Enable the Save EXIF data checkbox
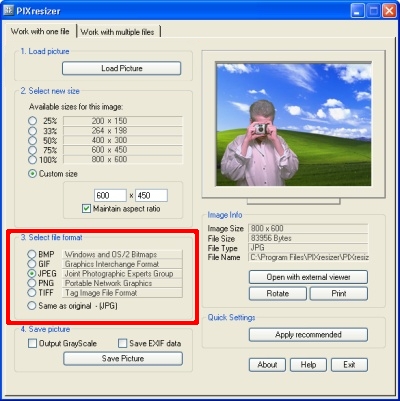400x401 pixels. coord(123,343)
